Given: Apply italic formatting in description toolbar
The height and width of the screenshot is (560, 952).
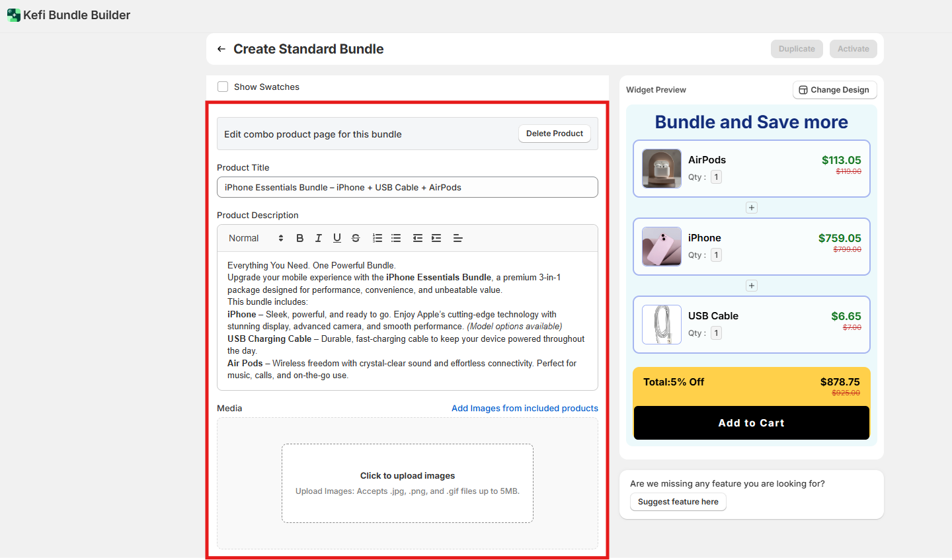Looking at the screenshot, I should 319,238.
